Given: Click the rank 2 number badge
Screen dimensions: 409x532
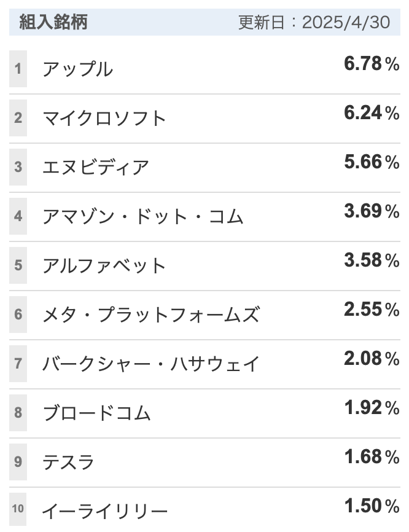Looking at the screenshot, I should coord(18,118).
